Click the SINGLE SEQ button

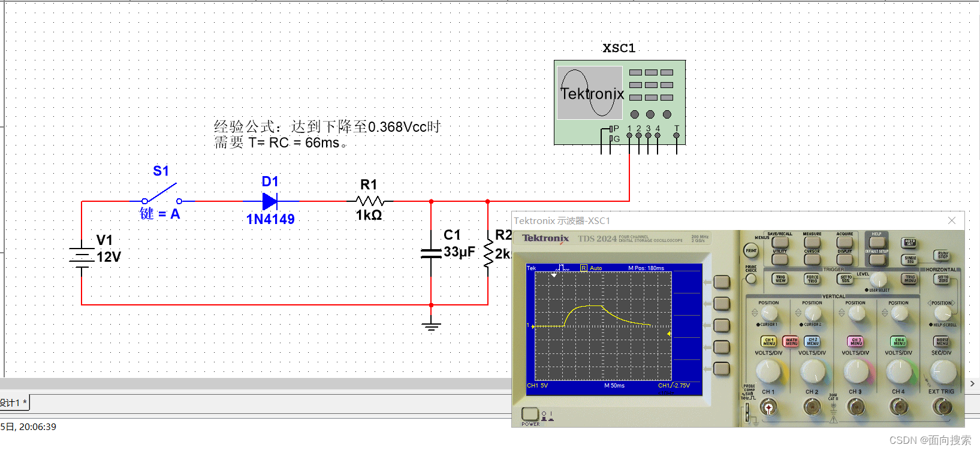tap(910, 259)
